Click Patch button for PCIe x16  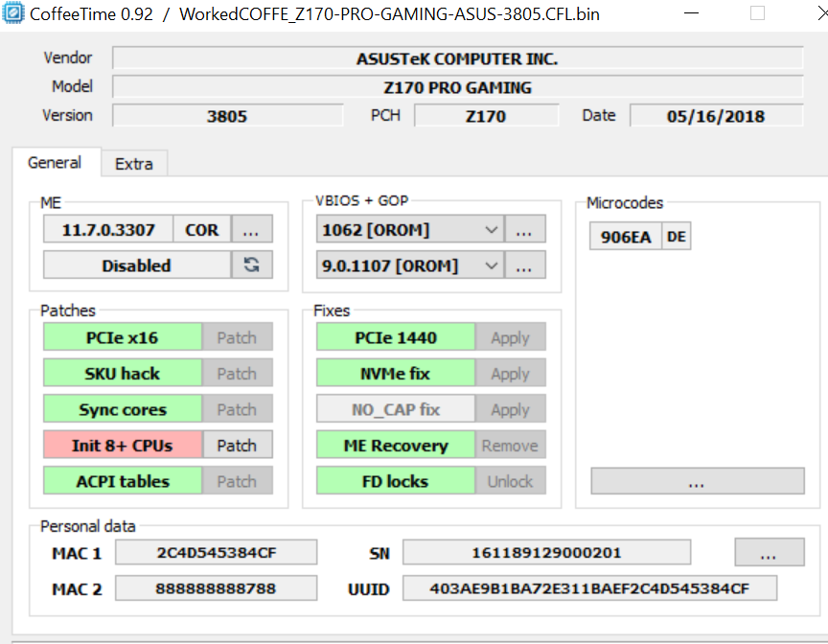coord(237,336)
